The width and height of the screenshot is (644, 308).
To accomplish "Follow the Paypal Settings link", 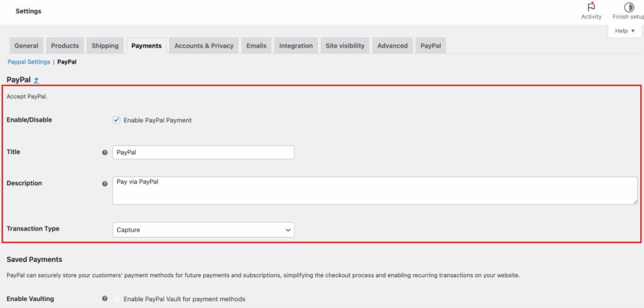I will (x=29, y=62).
